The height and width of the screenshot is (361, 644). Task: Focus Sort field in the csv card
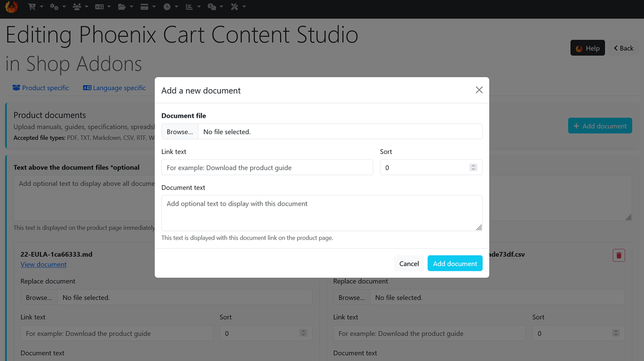578,333
